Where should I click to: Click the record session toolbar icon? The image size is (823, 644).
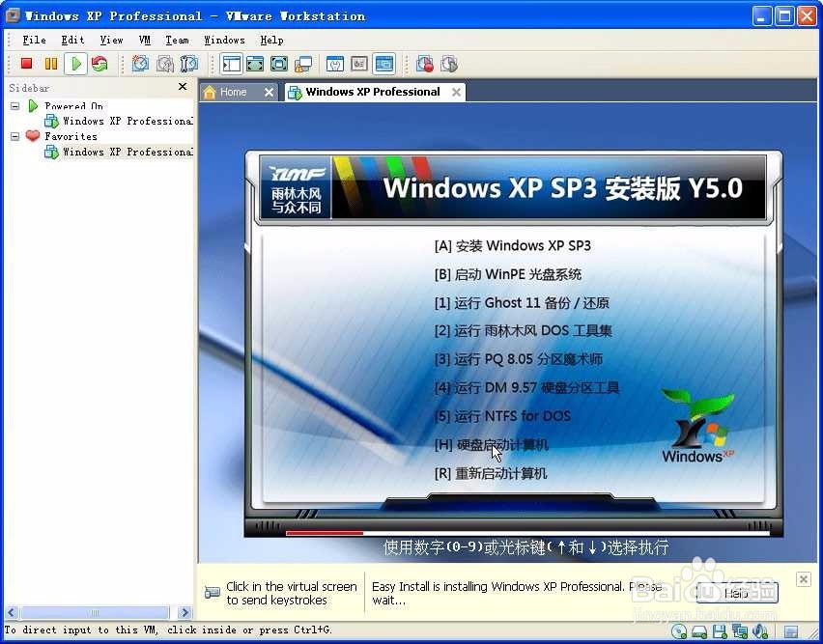(425, 64)
